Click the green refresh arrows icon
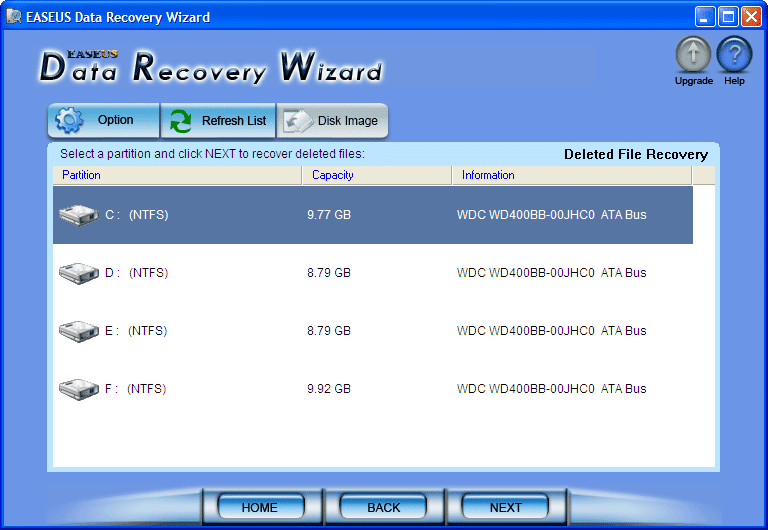 [181, 120]
